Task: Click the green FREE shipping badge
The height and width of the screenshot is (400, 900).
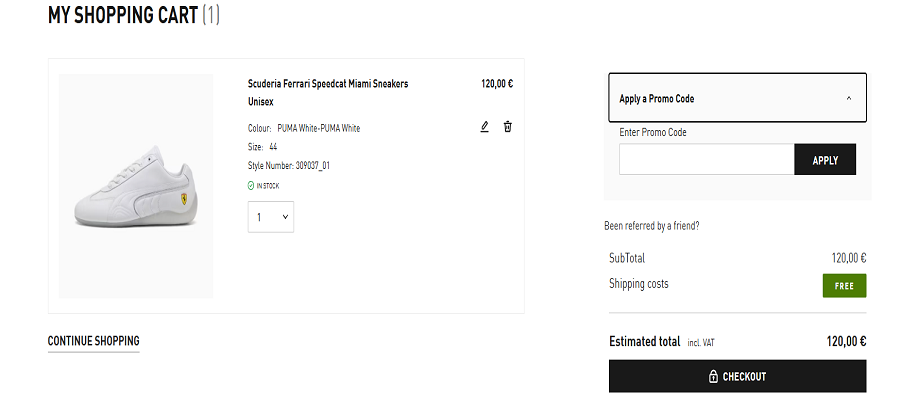Action: (844, 285)
